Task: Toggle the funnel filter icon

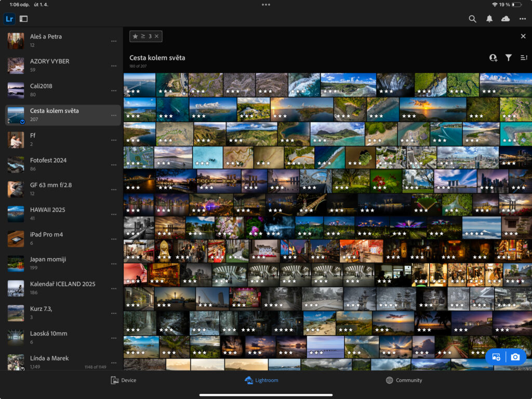Action: coord(509,58)
